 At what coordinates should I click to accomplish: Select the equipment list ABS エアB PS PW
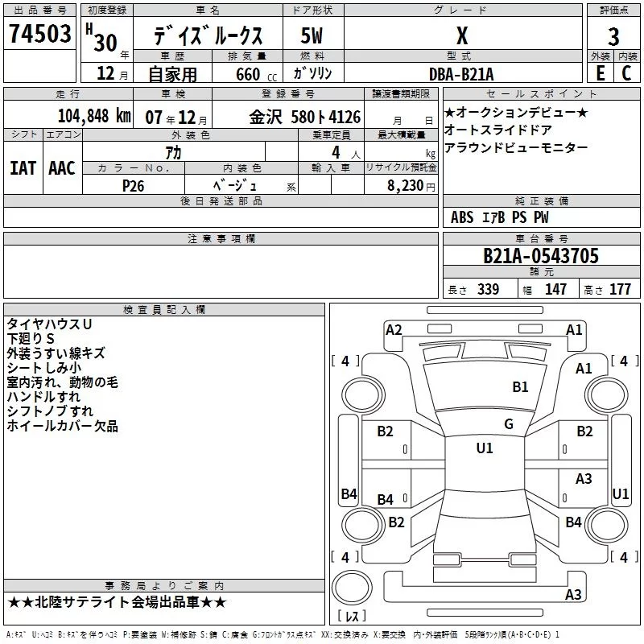point(499,217)
